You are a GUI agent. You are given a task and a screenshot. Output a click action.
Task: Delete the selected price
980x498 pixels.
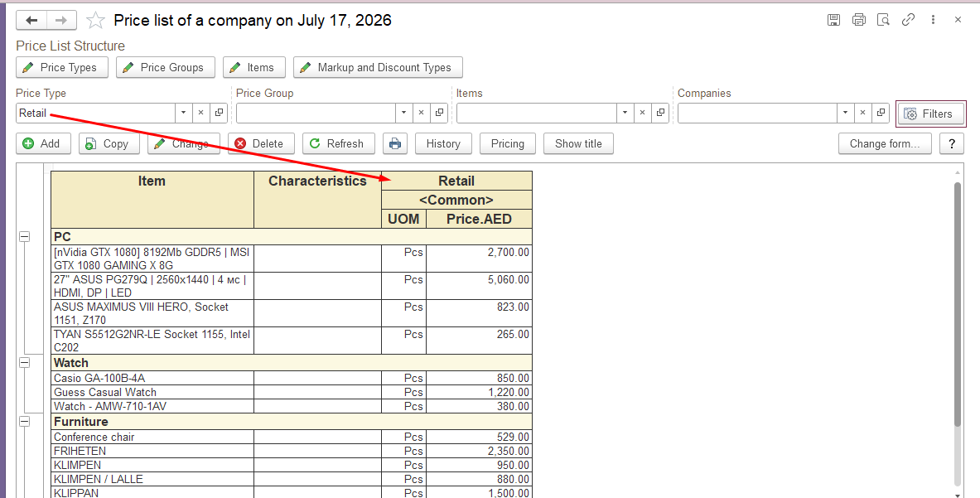pos(261,143)
